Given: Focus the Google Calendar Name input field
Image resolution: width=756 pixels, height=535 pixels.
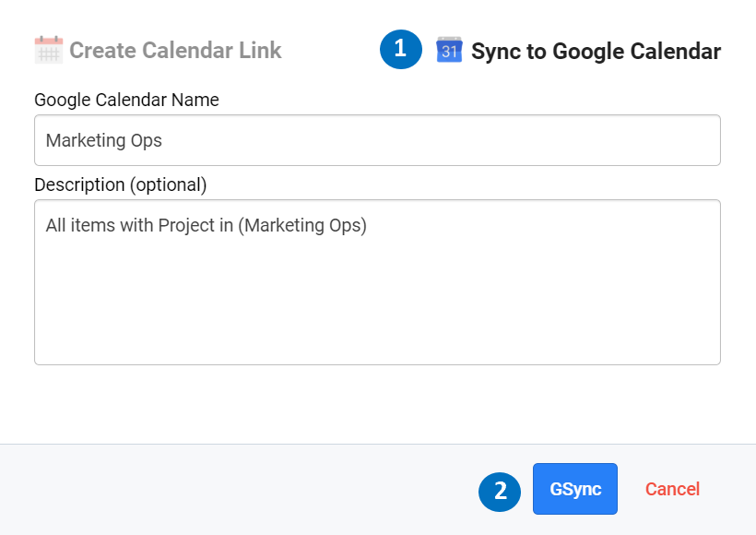Looking at the screenshot, I should coord(377,140).
